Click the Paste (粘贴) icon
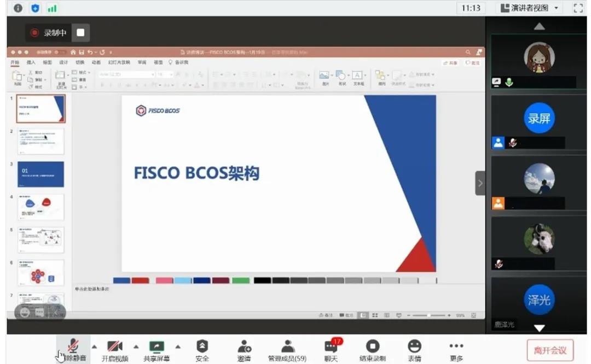Screen dimensions: 591x364 coord(18,78)
